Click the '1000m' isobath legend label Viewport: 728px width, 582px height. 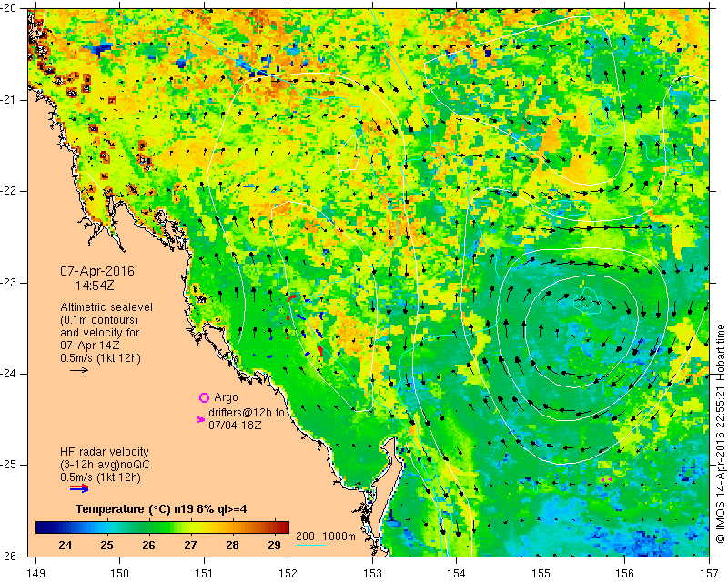click(x=339, y=537)
